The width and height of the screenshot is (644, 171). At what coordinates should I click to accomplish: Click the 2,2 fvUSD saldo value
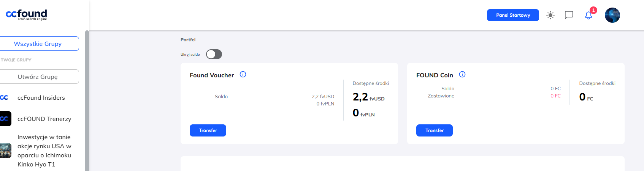[x=323, y=97]
